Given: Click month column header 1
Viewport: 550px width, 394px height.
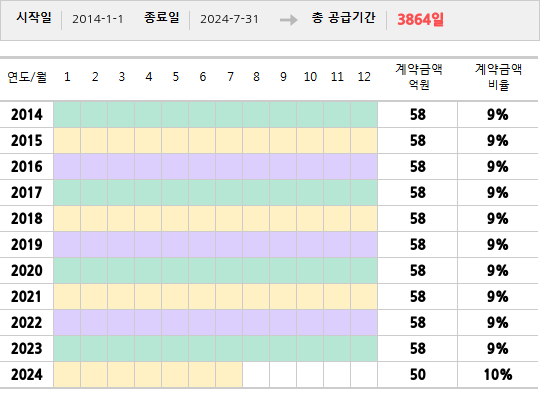Looking at the screenshot, I should [67, 77].
